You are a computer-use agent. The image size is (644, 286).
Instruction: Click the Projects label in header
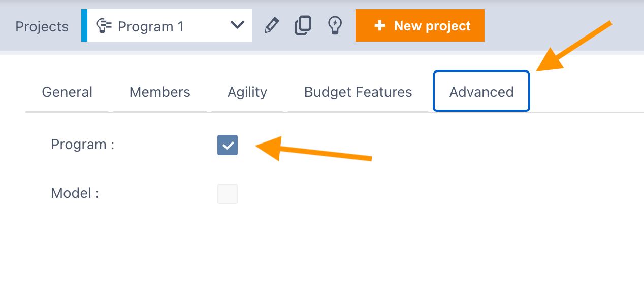click(x=42, y=26)
